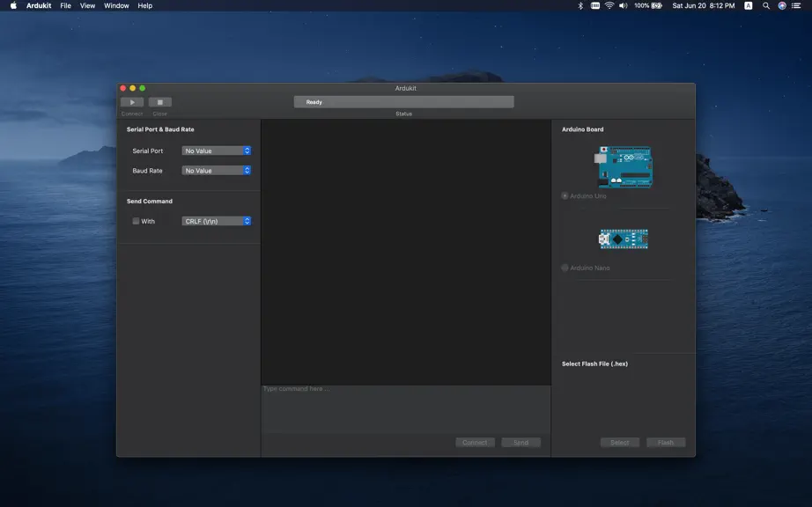Click the battery status icon
This screenshot has height=507, width=812.
pyautogui.click(x=657, y=5)
